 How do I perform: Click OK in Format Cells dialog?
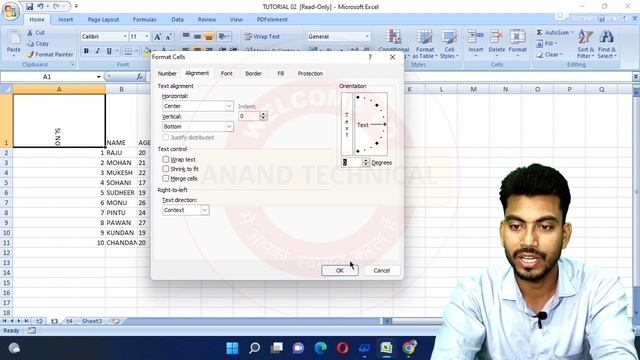pos(340,270)
